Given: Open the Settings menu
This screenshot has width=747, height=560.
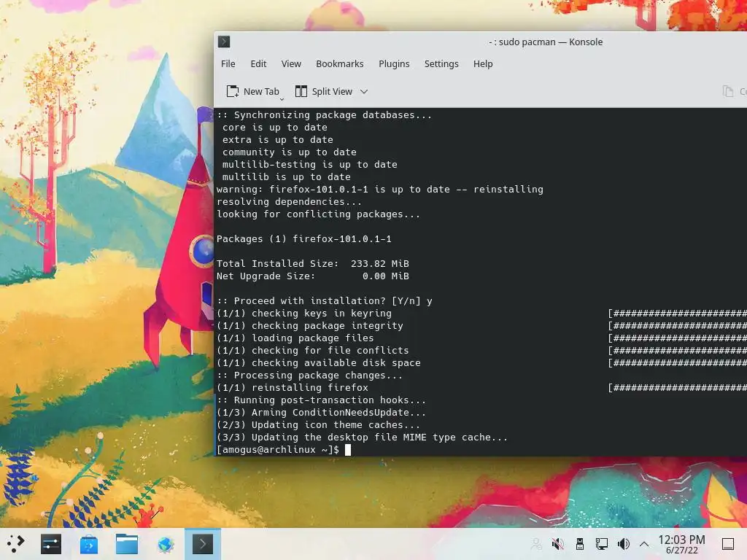Looking at the screenshot, I should coord(441,64).
